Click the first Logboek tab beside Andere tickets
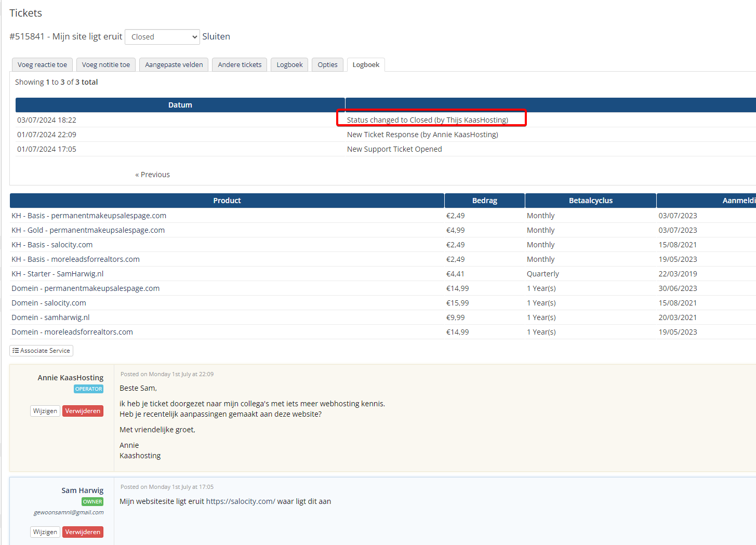This screenshot has height=545, width=756. pos(289,65)
